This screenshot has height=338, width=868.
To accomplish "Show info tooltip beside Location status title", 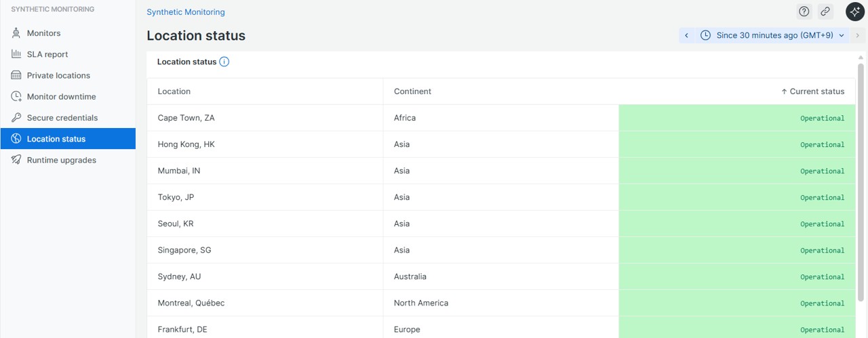I will tap(224, 62).
